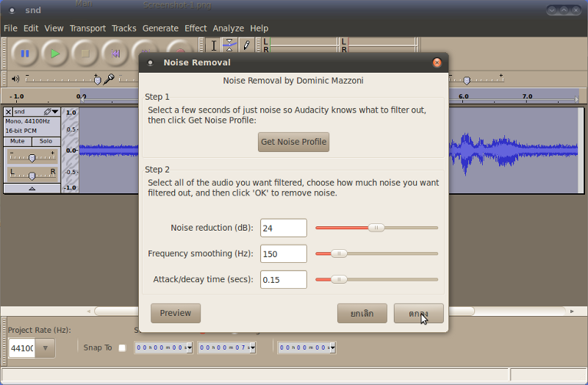Click the Get Noise Profile button
Screen dimensions: 588x385
click(293, 142)
